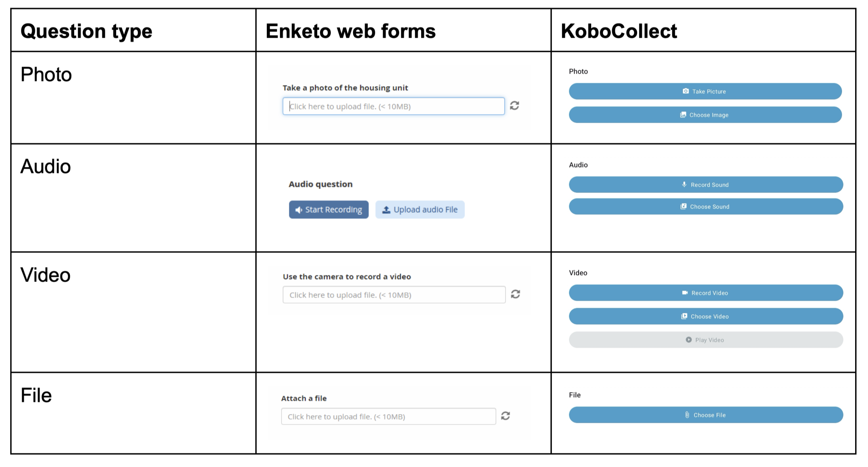Click the video camera icon on Record Video
This screenshot has height=467, width=868.
685,293
